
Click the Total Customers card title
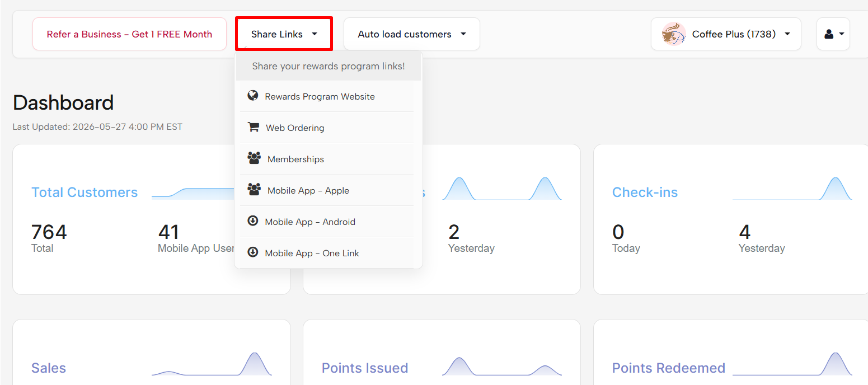point(85,192)
